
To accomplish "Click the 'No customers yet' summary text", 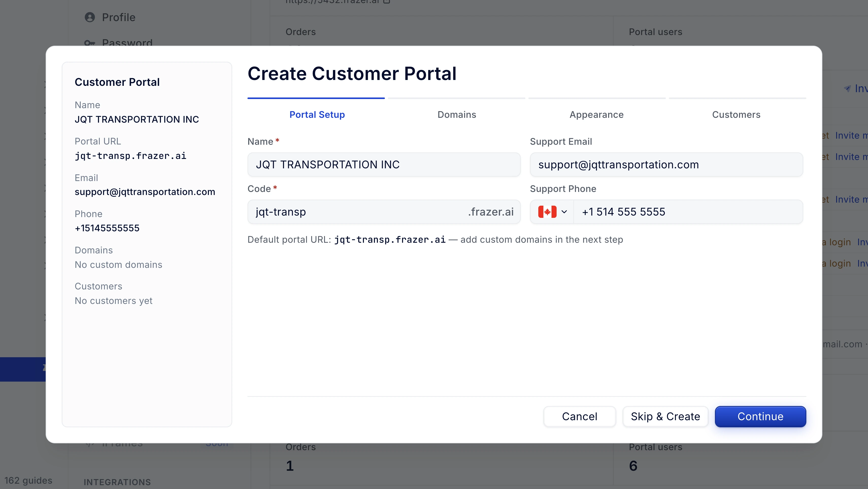I will pyautogui.click(x=113, y=301).
